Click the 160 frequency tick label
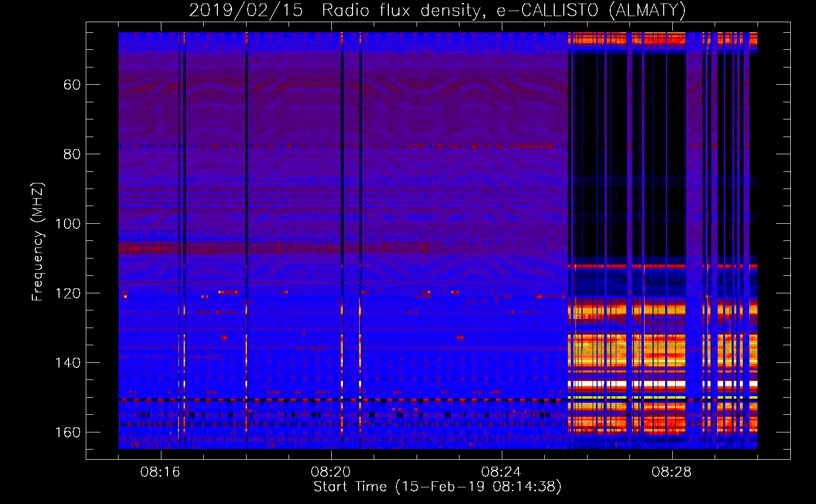 [68, 432]
